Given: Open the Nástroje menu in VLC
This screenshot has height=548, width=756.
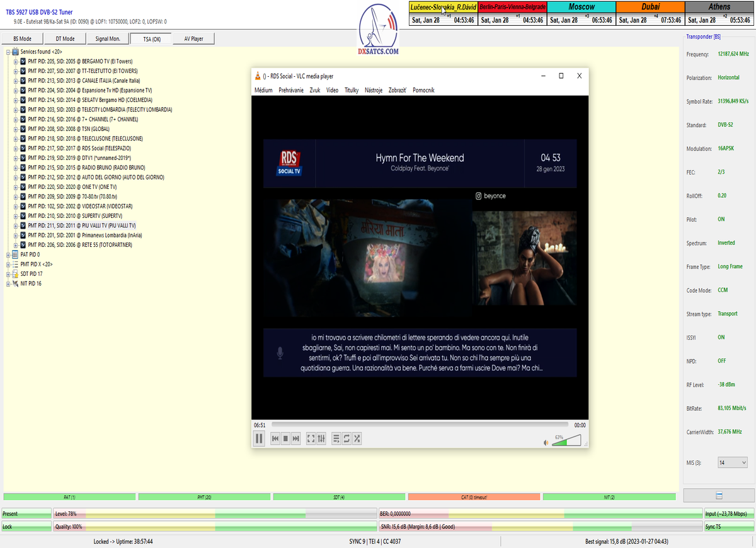Looking at the screenshot, I should tap(372, 90).
